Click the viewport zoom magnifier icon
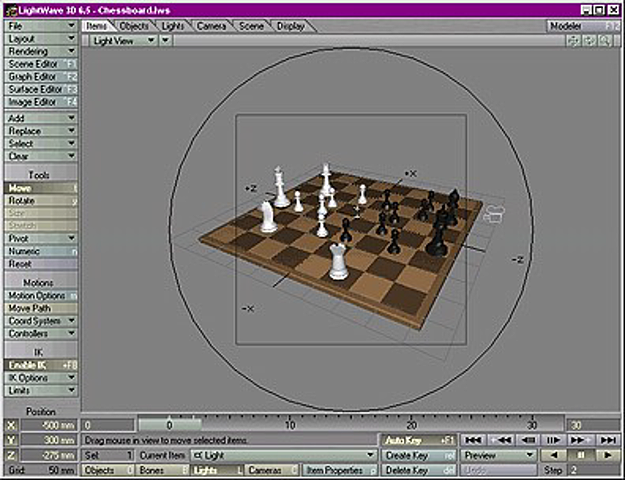 click(x=605, y=41)
